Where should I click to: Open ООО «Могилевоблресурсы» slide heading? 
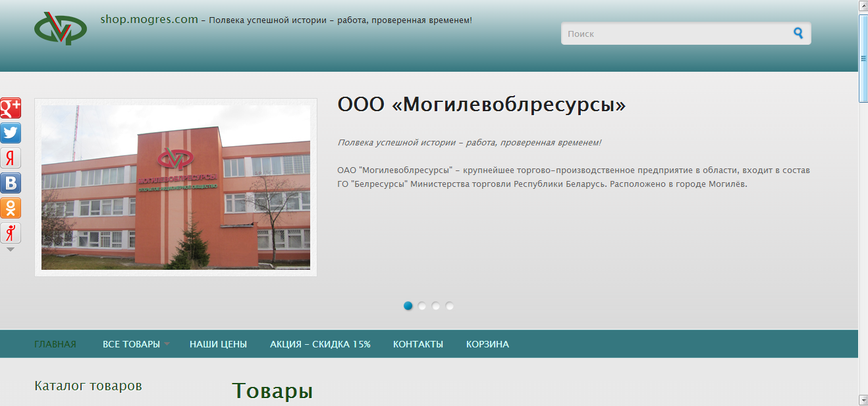pos(481,105)
